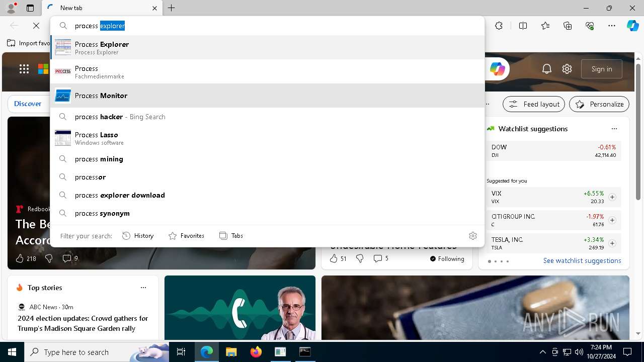644x362 pixels.
Task: Select the Process Fachmedienmarke suggestion
Action: coord(267,71)
